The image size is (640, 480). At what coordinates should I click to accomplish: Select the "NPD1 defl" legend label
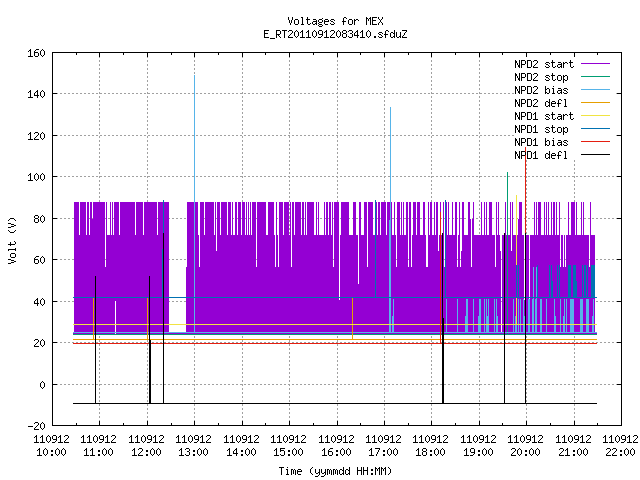[541, 156]
